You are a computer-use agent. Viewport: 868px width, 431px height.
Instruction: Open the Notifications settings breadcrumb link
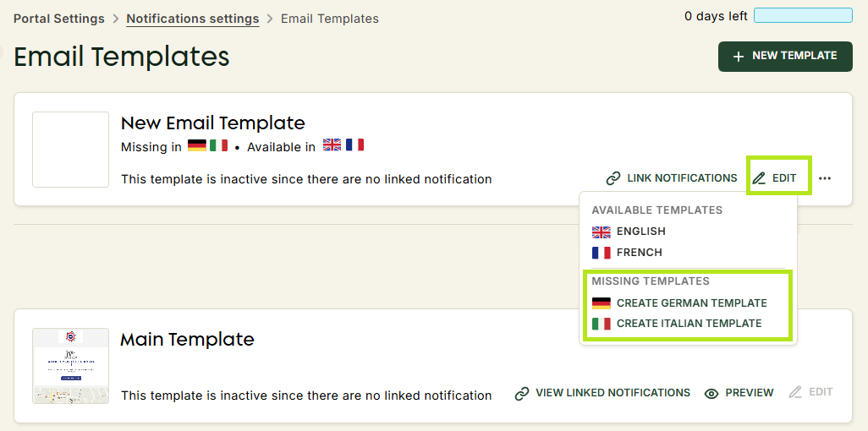click(193, 19)
